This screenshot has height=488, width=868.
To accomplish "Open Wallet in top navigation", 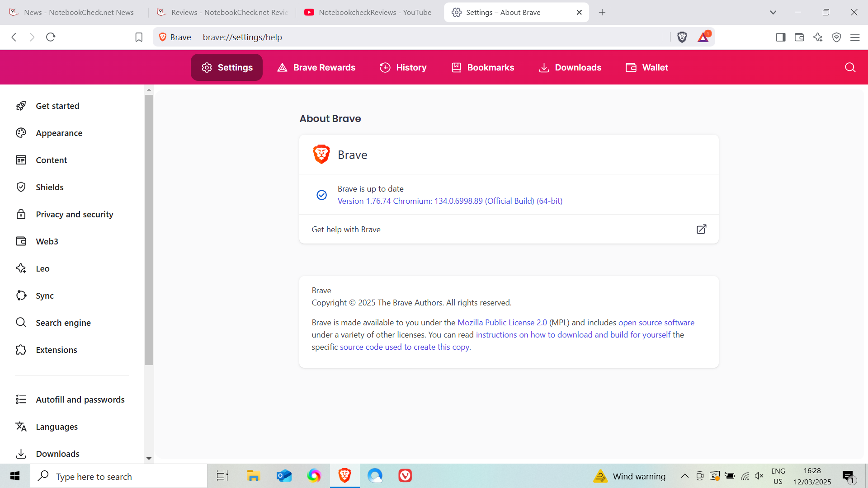I will [646, 67].
